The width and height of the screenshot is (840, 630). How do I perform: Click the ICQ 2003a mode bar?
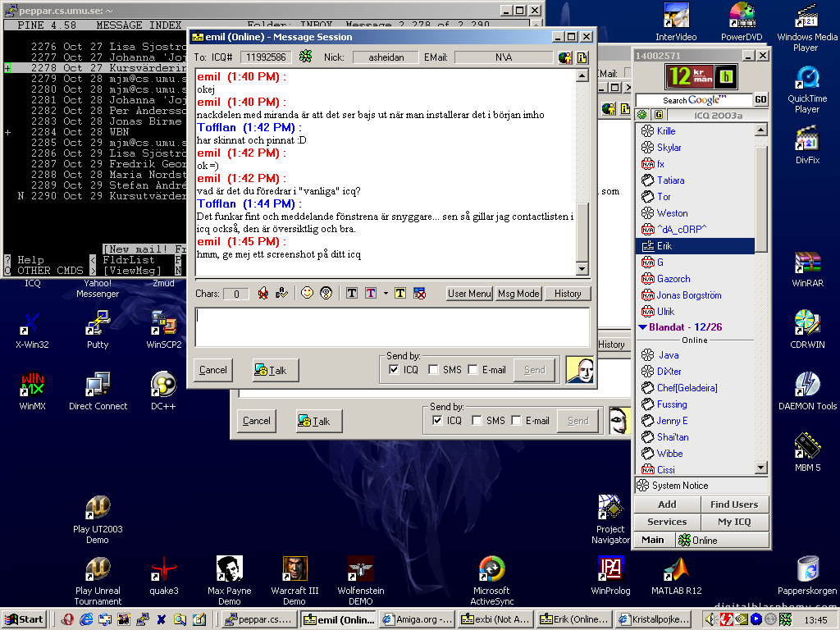718,115
